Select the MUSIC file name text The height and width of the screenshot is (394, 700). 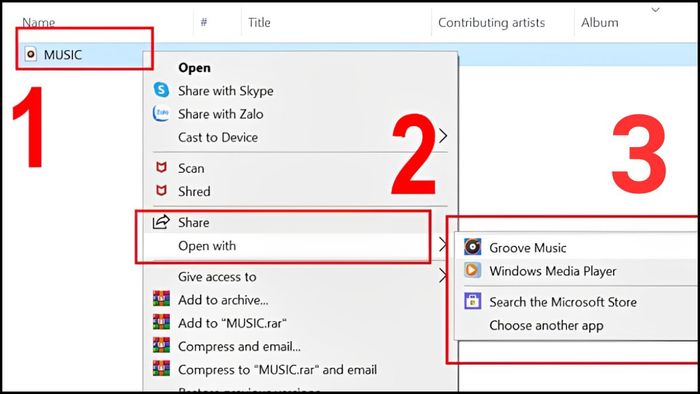pos(63,55)
